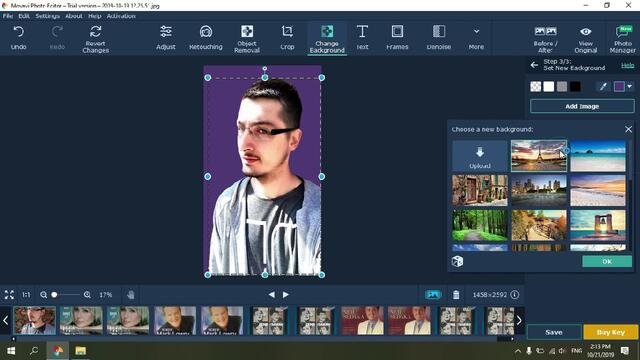Open the Activation menu
The image size is (640, 360).
pos(121,16)
